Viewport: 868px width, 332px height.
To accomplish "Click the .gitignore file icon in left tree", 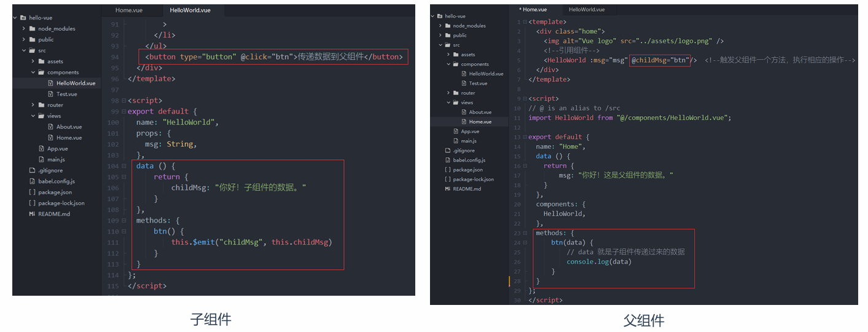I will point(32,170).
